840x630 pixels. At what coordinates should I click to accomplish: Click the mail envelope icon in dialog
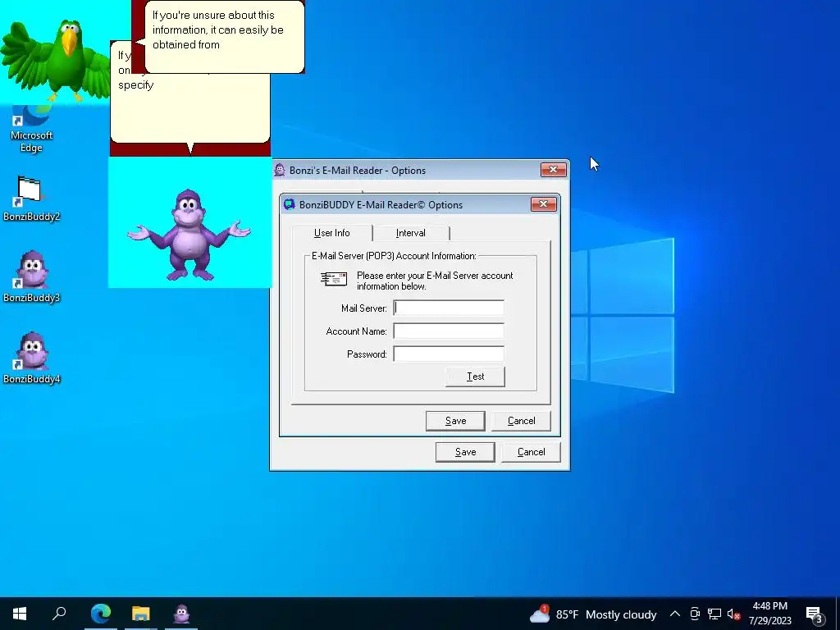(x=334, y=279)
